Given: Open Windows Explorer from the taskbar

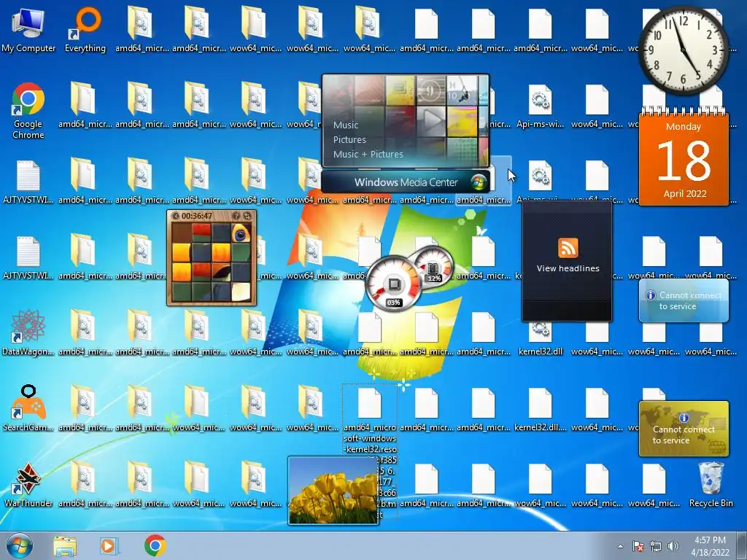Looking at the screenshot, I should tap(65, 545).
